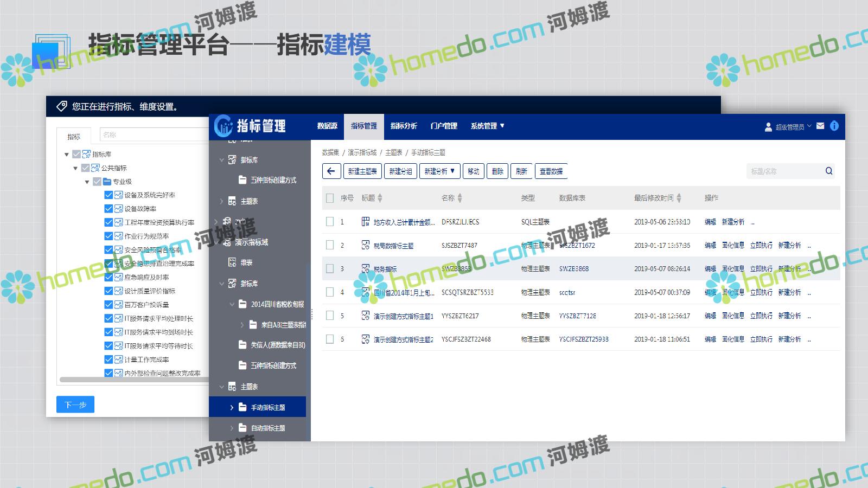The height and width of the screenshot is (488, 868).
Task: Click the folder icon of 自动指标主题
Action: click(243, 428)
